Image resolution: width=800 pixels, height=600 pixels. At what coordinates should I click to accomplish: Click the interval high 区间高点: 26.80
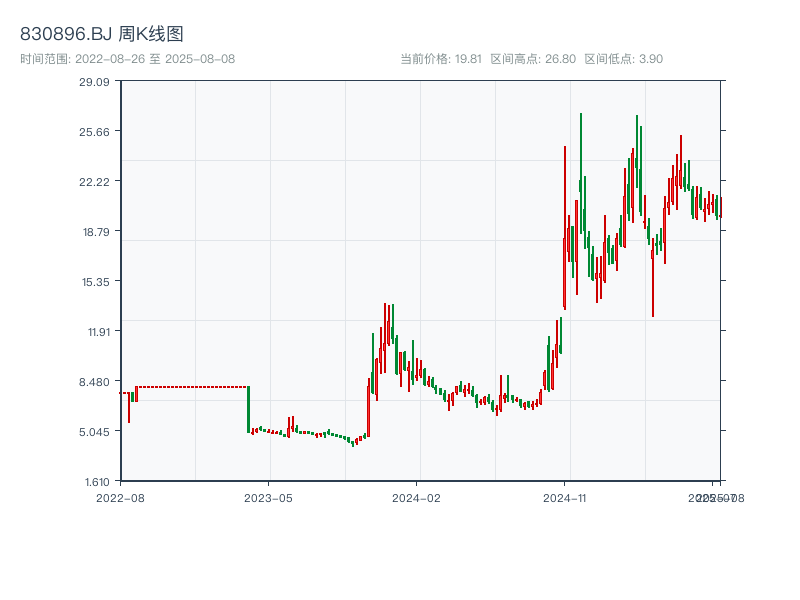533,59
